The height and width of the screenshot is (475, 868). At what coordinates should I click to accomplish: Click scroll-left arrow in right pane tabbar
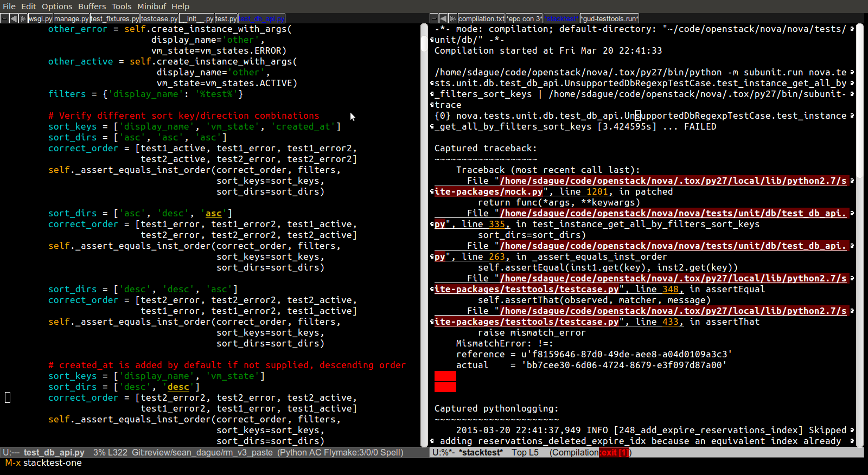pyautogui.click(x=443, y=18)
